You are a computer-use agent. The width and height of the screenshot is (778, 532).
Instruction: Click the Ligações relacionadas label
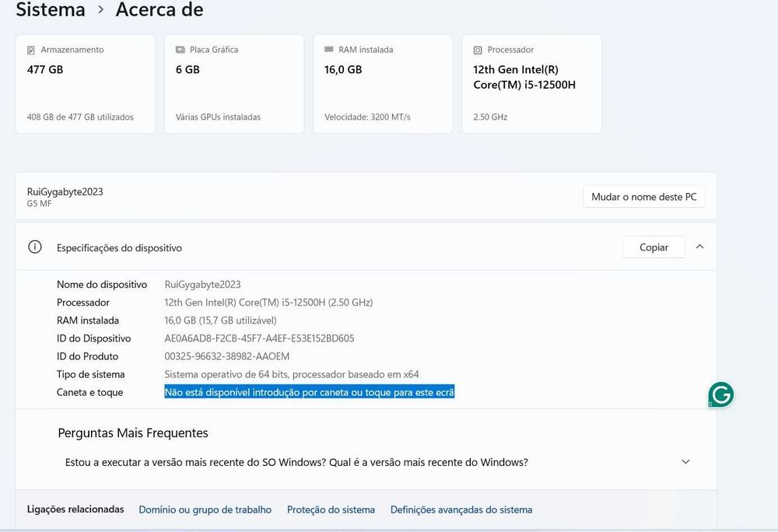click(x=75, y=509)
